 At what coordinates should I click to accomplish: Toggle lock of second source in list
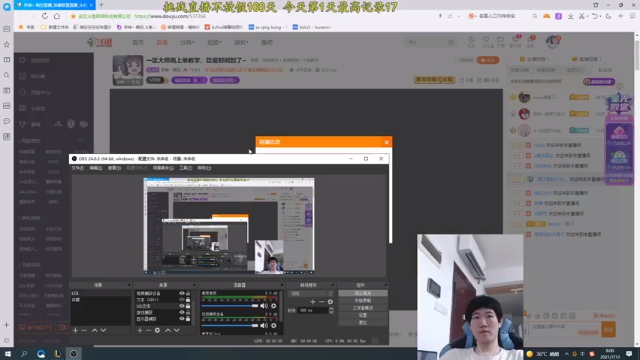pyautogui.click(x=188, y=300)
